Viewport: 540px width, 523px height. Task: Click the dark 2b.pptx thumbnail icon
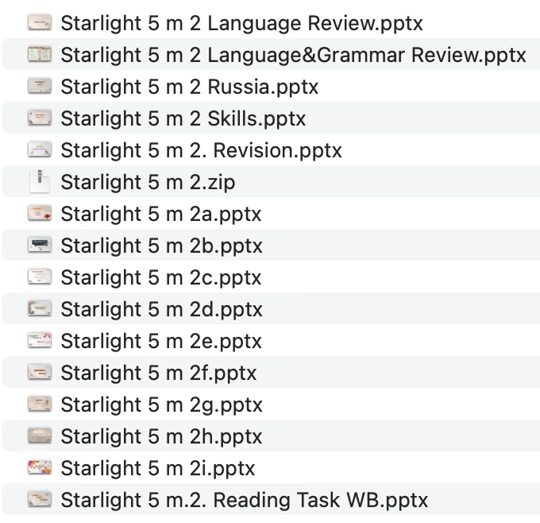[40, 245]
